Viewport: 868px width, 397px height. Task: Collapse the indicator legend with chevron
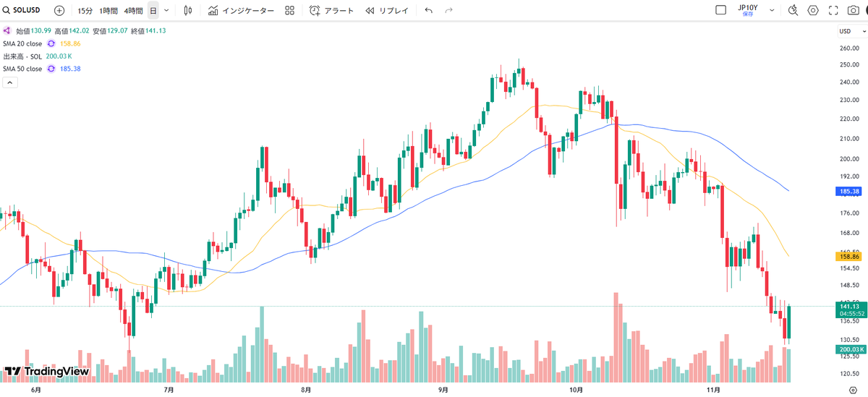pos(10,82)
